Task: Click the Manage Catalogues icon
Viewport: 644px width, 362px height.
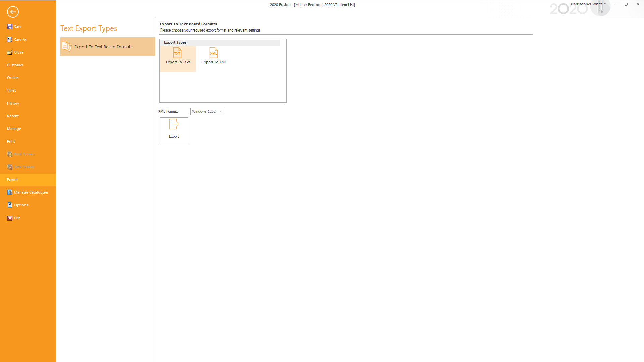Action: (10, 192)
